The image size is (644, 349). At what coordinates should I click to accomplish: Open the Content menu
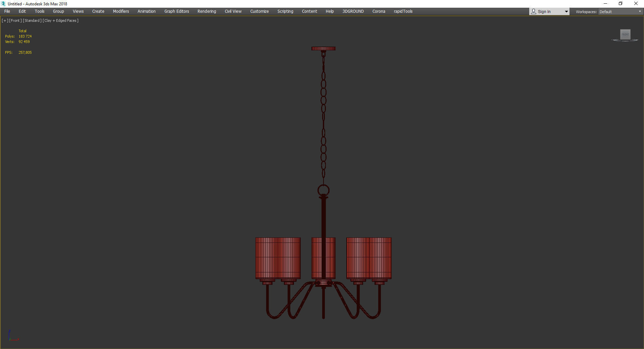point(309,11)
